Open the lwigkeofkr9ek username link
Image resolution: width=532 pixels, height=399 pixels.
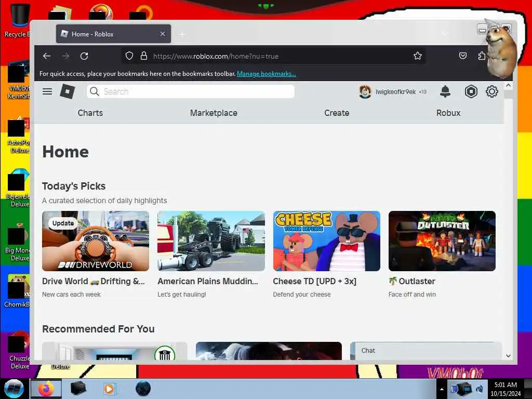(395, 92)
